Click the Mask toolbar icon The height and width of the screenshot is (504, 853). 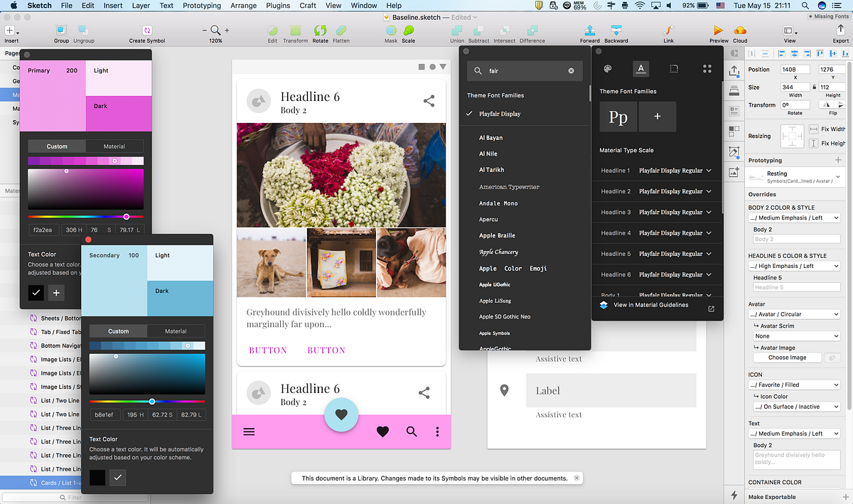391,31
